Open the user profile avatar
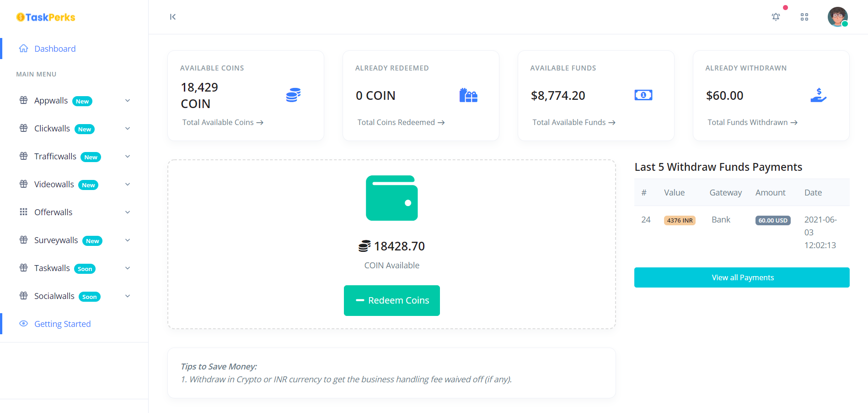The width and height of the screenshot is (868, 413). pos(837,17)
